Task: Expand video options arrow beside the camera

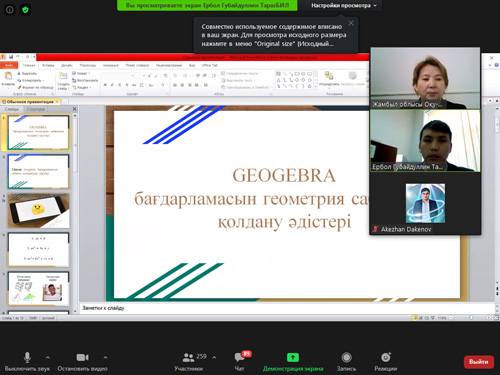Action: pos(105,357)
